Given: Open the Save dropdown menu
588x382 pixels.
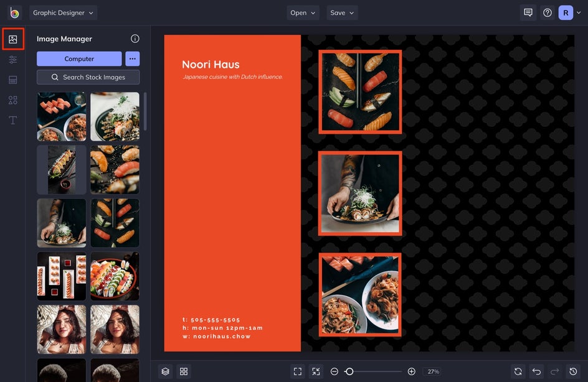Looking at the screenshot, I should click(342, 12).
